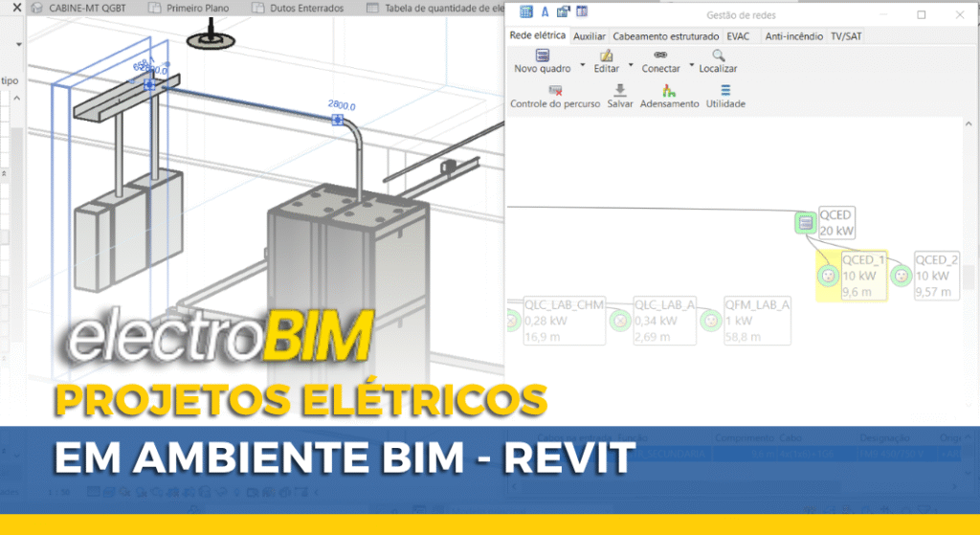The width and height of the screenshot is (980, 535).
Task: Open the Anti-incêndio tab
Action: (x=793, y=36)
